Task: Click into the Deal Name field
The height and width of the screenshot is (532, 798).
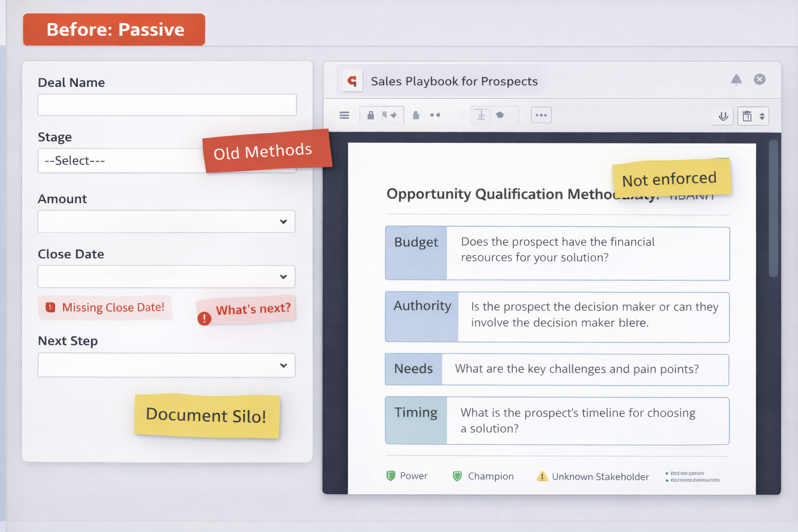Action: click(167, 105)
